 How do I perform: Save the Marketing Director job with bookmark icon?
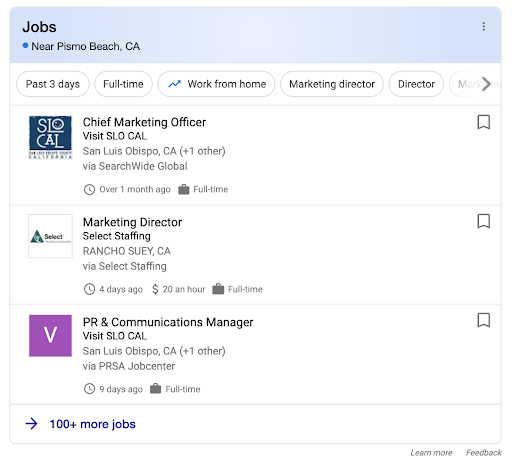[x=483, y=221]
